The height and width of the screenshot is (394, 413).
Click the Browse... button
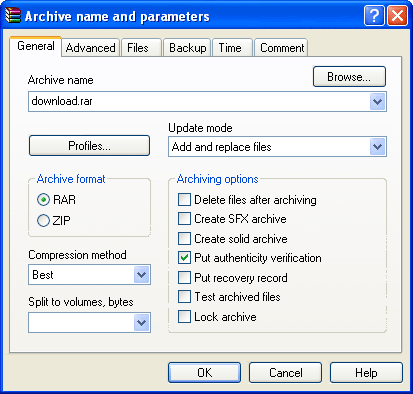click(349, 77)
